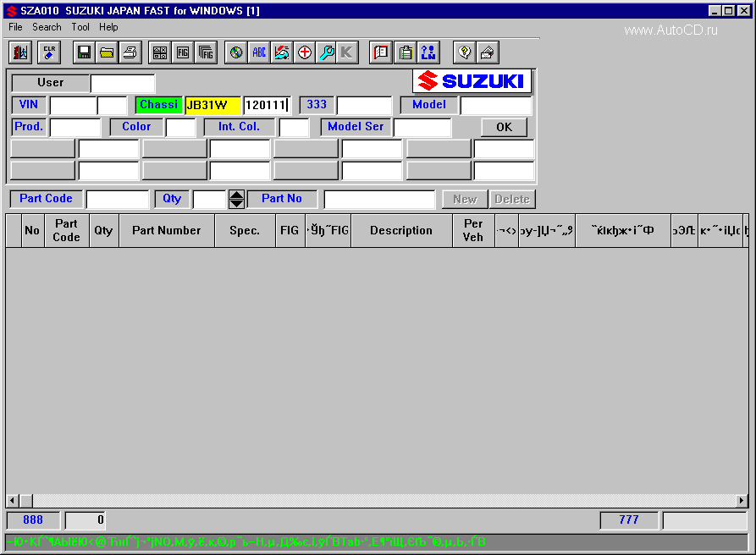Click the red open book icon
The height and width of the screenshot is (555, 756).
tap(381, 52)
